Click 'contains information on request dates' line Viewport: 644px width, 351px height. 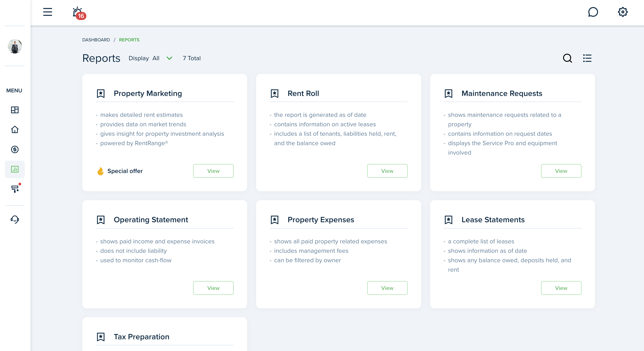click(x=500, y=134)
